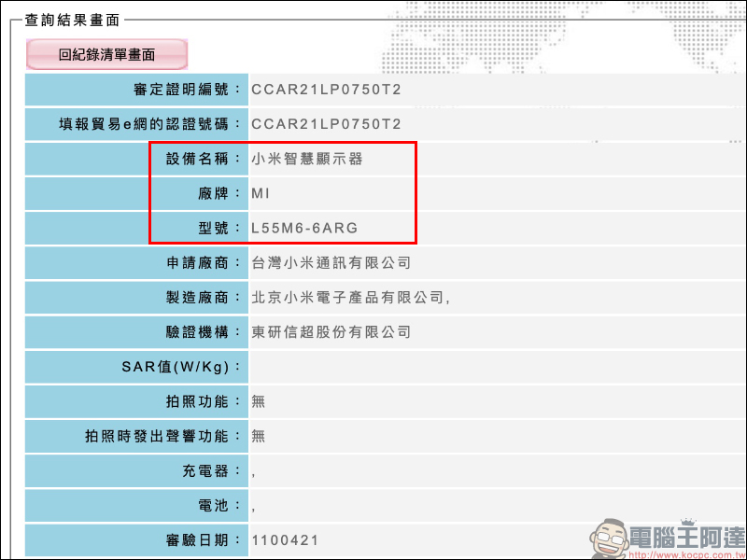This screenshot has width=747, height=560.
Task: Click the 回紀錄清單畫面 button
Action: 106,54
